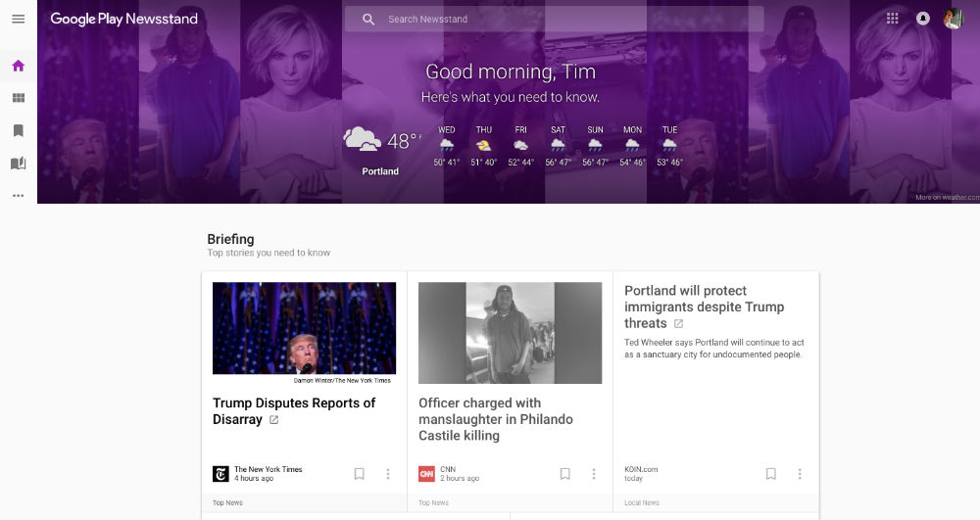Image resolution: width=980 pixels, height=520 pixels.
Task: Open the Philando Castile article thumbnail
Action: click(x=510, y=333)
